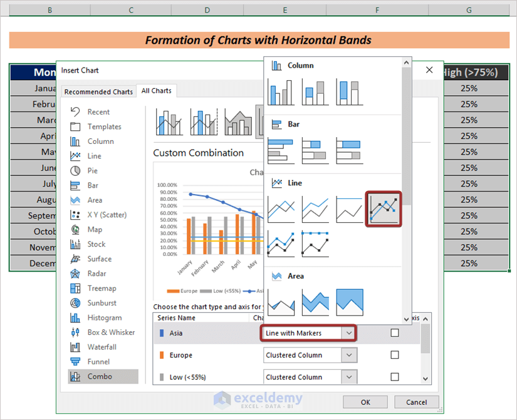Pick Clustered Column - Line on Secondary Axis thumbnail
The width and height of the screenshot is (517, 420).
pyautogui.click(x=204, y=121)
